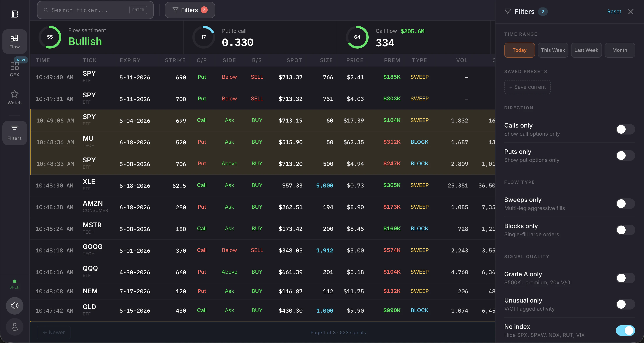Close the Filters panel
The width and height of the screenshot is (644, 343).
pos(631,11)
